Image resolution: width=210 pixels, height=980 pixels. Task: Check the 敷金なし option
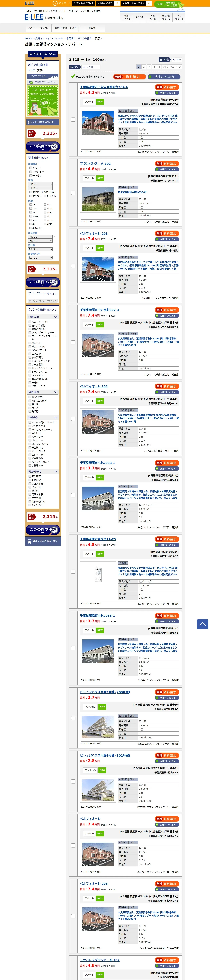[30, 196]
